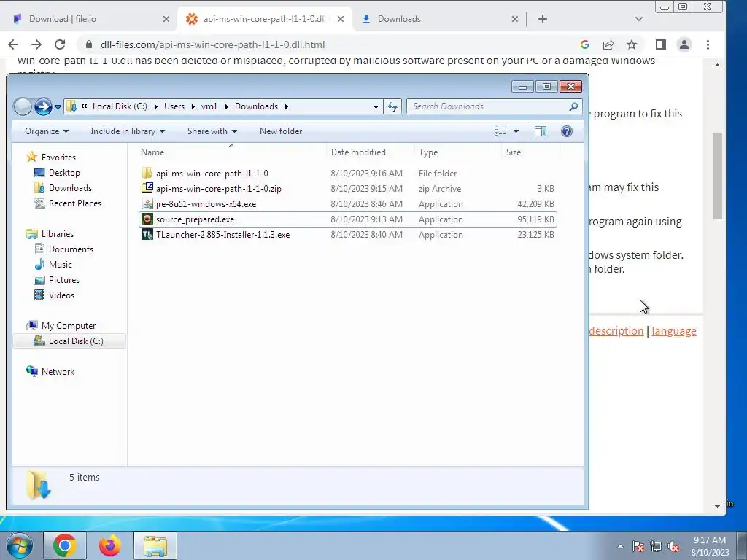Click the file name source_prepared.exe
Screen dimensions: 747x560
195,219
